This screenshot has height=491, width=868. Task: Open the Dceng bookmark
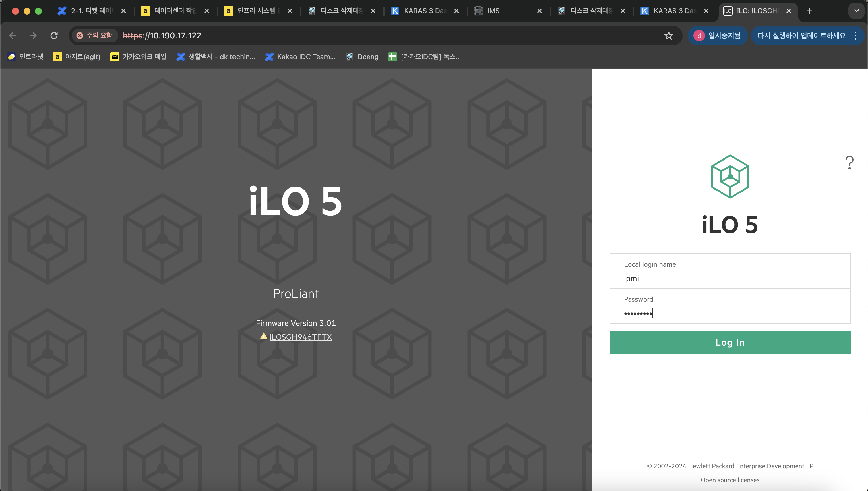coord(362,57)
